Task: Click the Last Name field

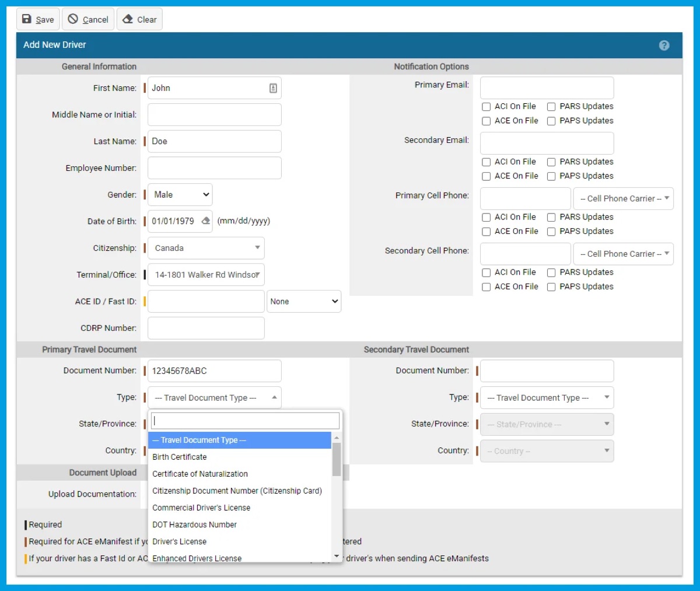Action: pos(215,141)
